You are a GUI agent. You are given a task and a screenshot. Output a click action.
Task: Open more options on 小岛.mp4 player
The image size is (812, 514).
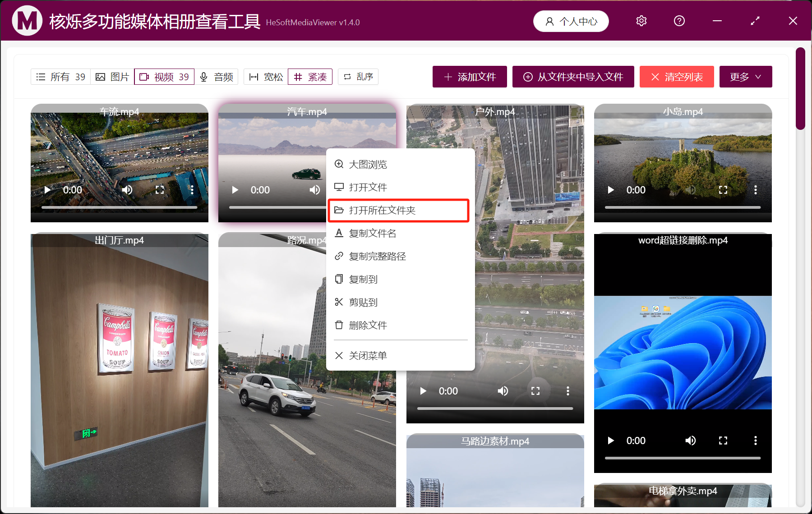pyautogui.click(x=756, y=190)
